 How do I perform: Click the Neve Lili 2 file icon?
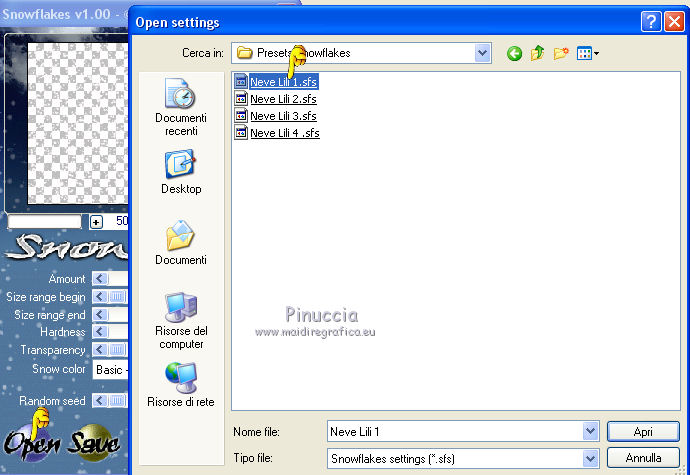[241, 99]
